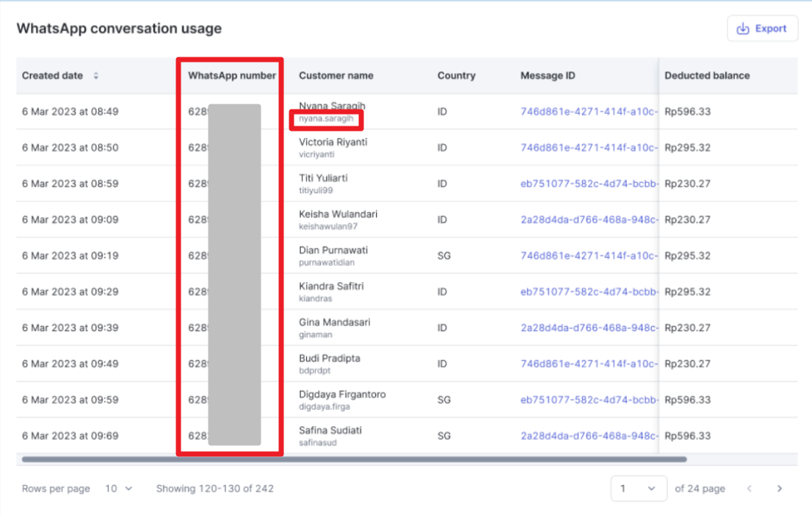Open Message ID link for Nyana Saragih
Viewport: 812px width, 515px height.
588,112
